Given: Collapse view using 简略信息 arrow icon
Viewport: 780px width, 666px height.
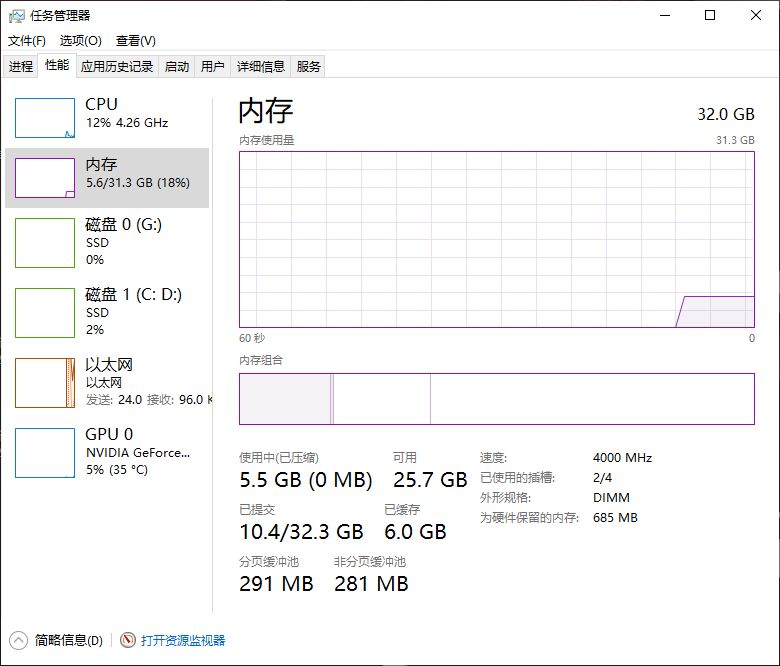Looking at the screenshot, I should point(19,640).
